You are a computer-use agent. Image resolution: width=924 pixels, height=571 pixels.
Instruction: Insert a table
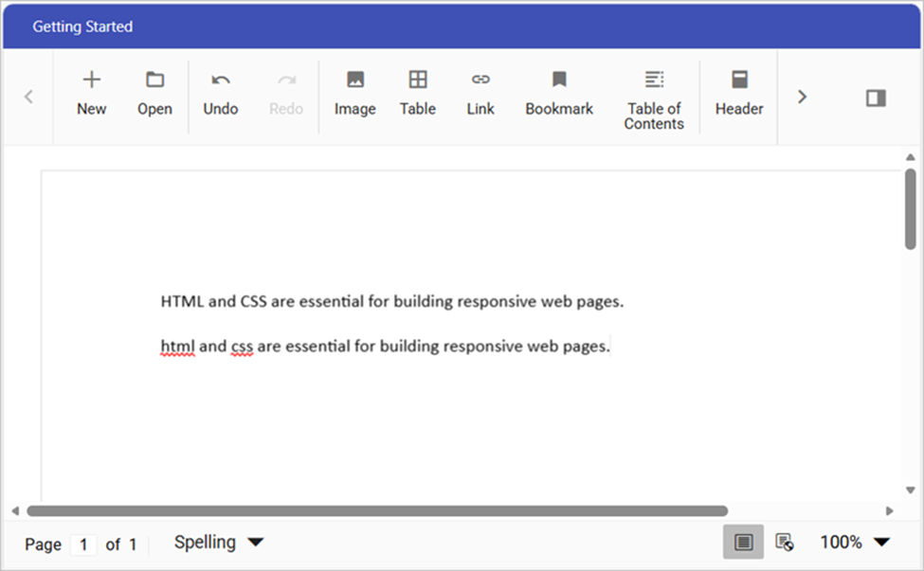pyautogui.click(x=417, y=93)
